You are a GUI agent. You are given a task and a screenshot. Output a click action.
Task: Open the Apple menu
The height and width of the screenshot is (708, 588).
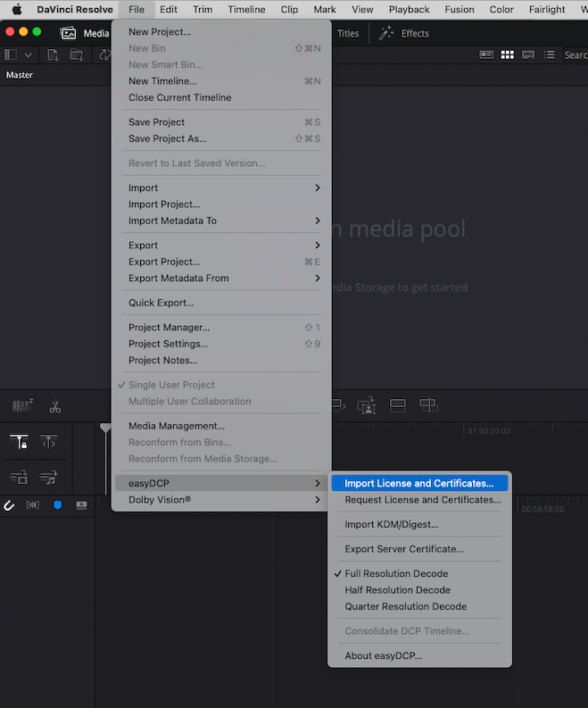(17, 10)
